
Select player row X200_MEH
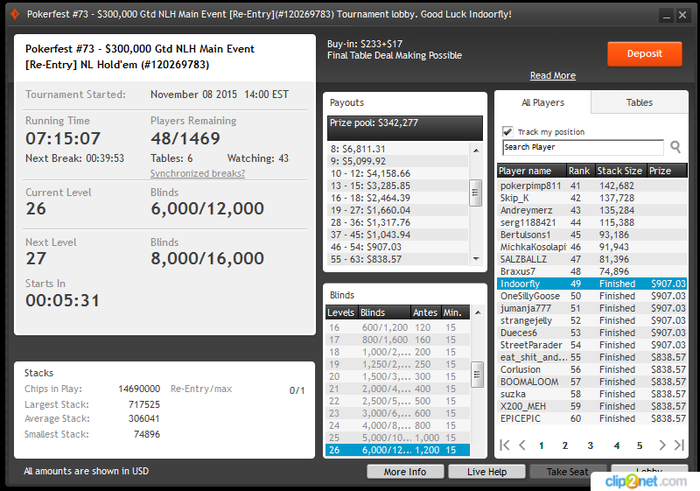tap(592, 407)
